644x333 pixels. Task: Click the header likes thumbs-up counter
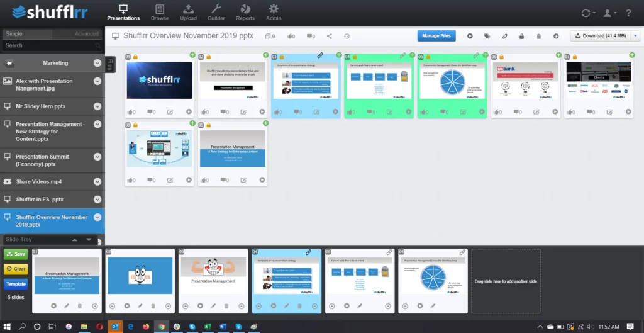coord(291,36)
